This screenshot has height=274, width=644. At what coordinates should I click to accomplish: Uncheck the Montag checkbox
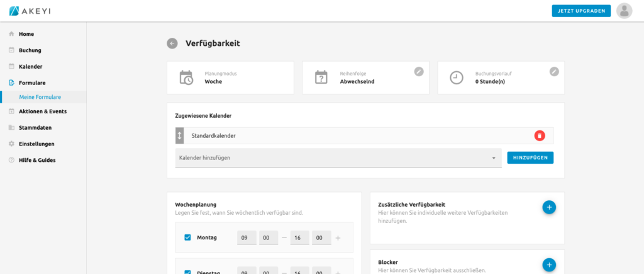187,237
